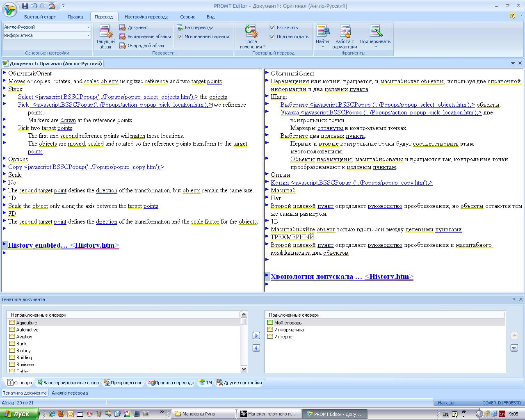
Task: Move dictionary right with arrow button
Action: [x=256, y=336]
